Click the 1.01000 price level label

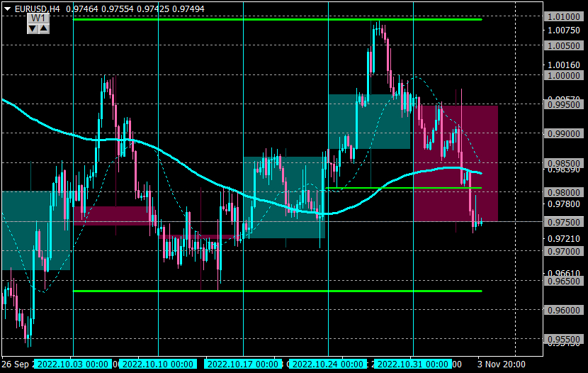pyautogui.click(x=564, y=16)
